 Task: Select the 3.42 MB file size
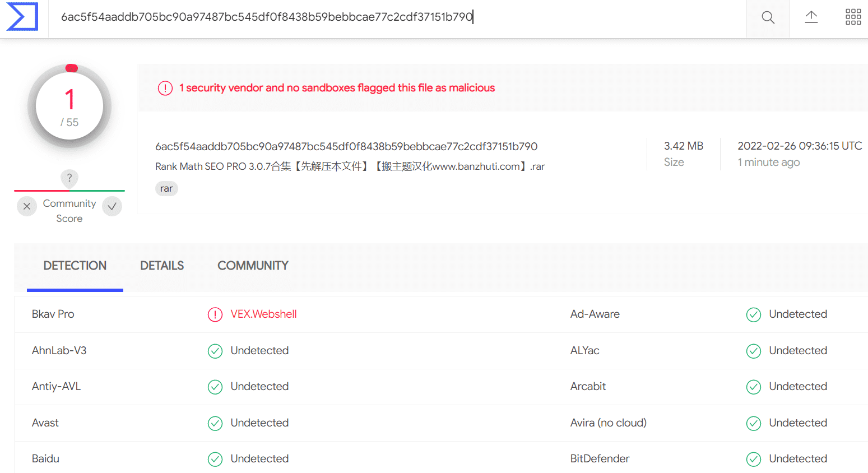(x=684, y=146)
